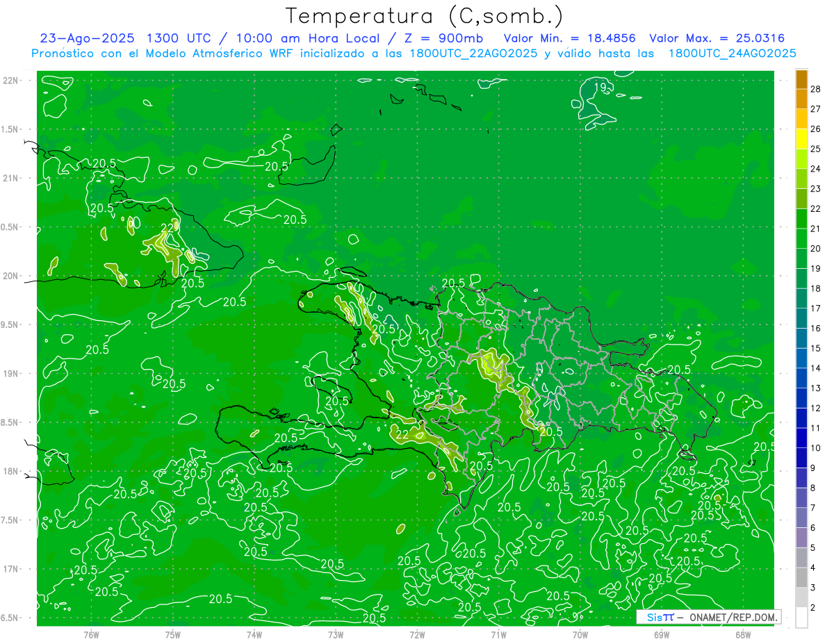The image size is (834, 644).
Task: Click the "Valor Max. = 25.0316" text
Action: point(717,38)
